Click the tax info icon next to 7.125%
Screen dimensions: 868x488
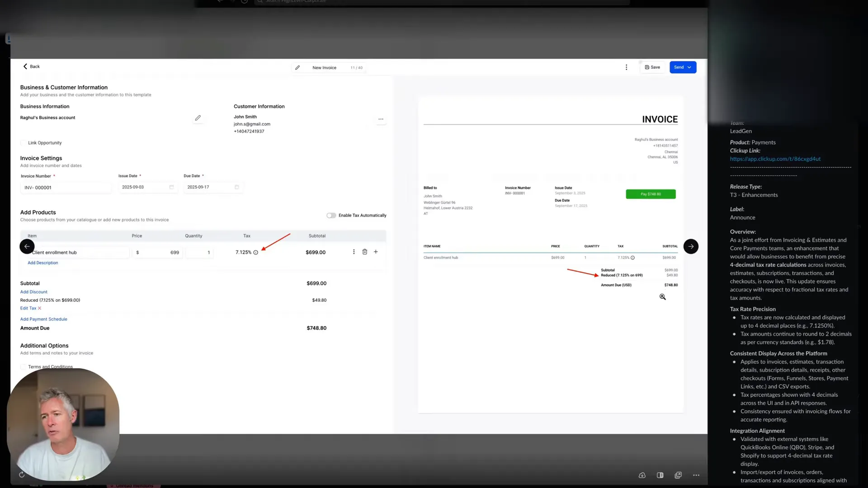pyautogui.click(x=255, y=253)
